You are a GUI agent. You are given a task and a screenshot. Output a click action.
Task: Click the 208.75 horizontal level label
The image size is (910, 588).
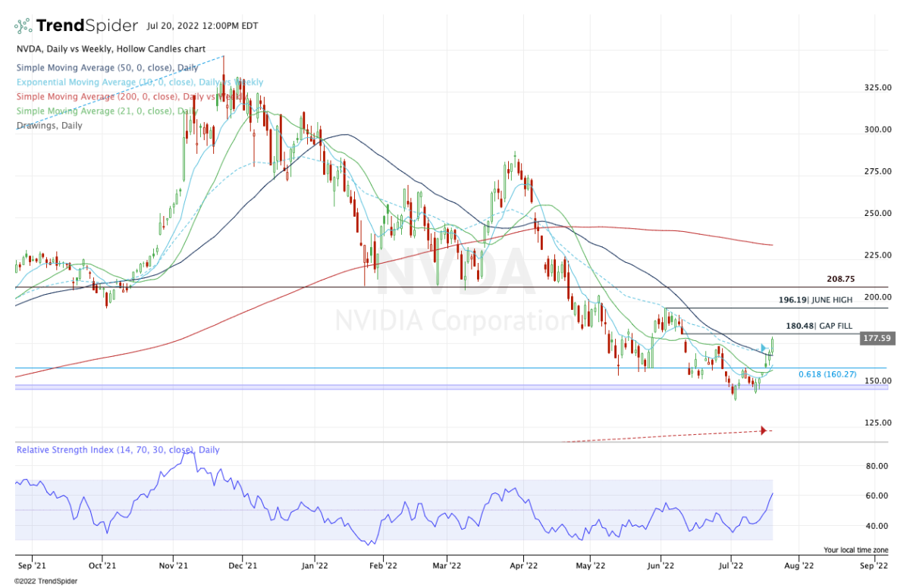(x=836, y=279)
